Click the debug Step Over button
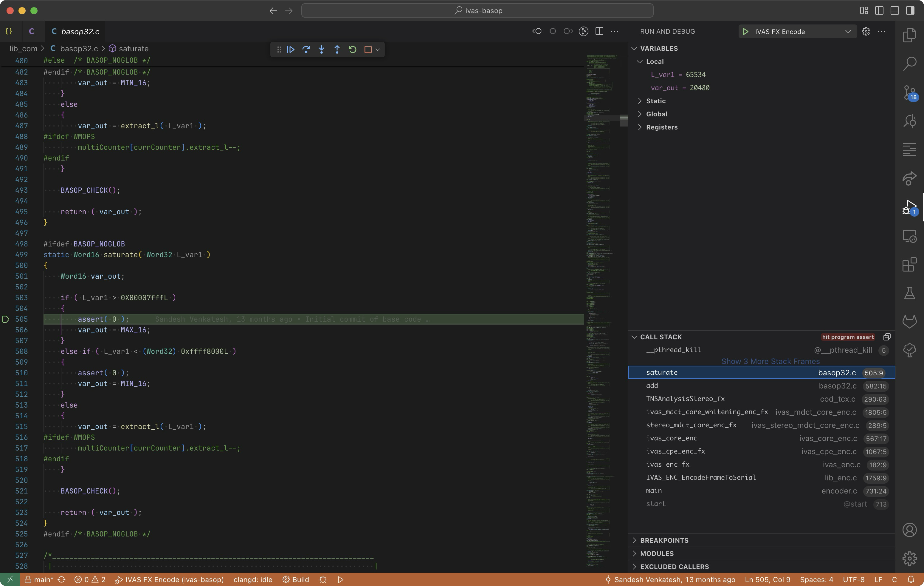The width and height of the screenshot is (924, 586). pos(306,50)
